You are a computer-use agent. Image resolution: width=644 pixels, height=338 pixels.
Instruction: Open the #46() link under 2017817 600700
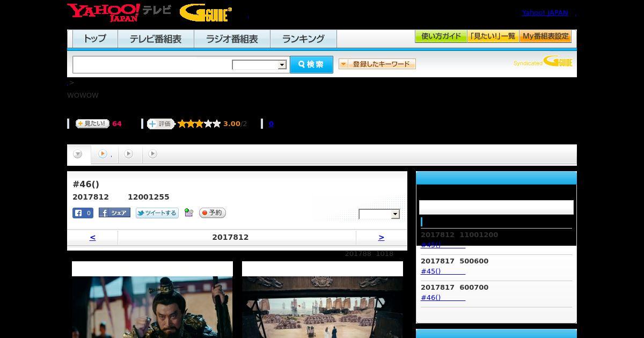(x=443, y=298)
